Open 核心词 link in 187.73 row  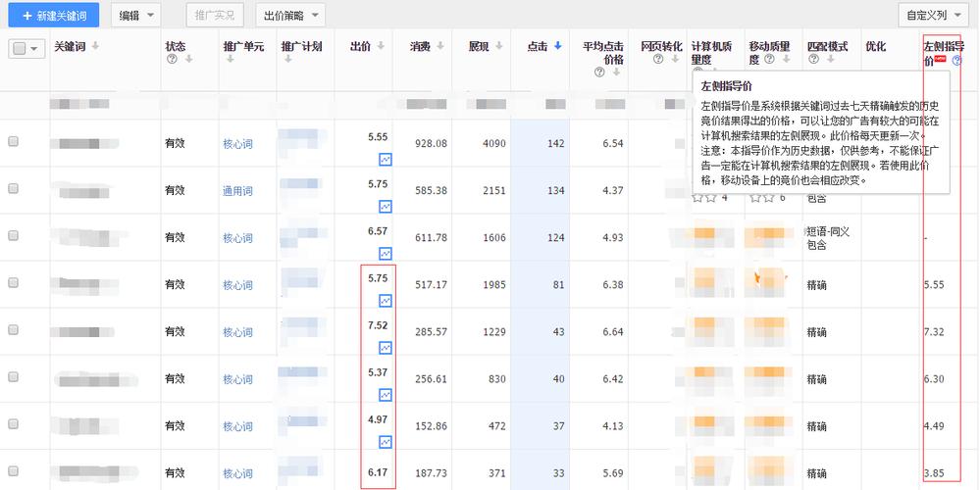(x=237, y=473)
